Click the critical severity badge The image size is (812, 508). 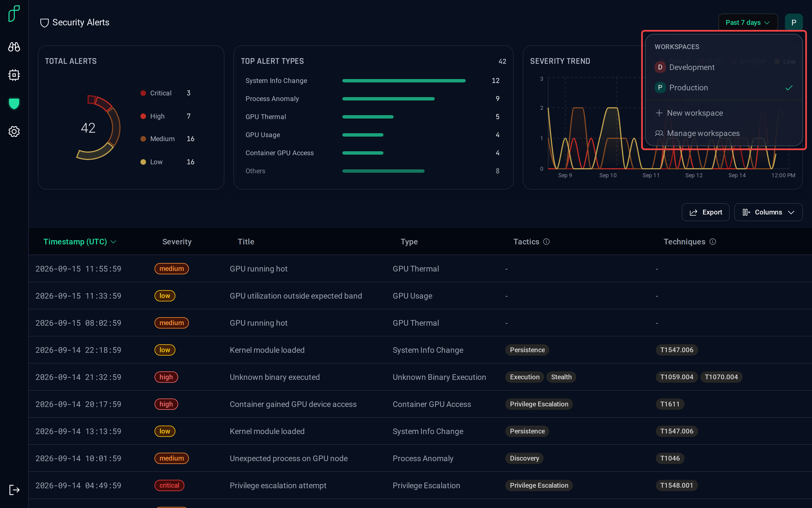169,485
